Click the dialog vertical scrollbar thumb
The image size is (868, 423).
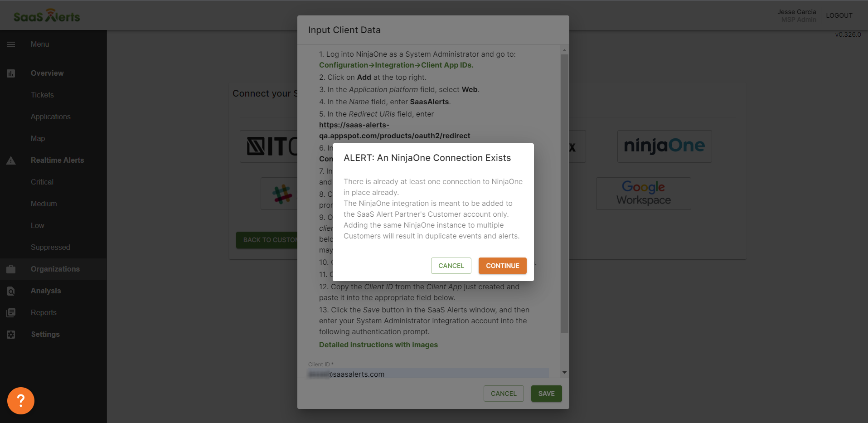click(x=564, y=194)
